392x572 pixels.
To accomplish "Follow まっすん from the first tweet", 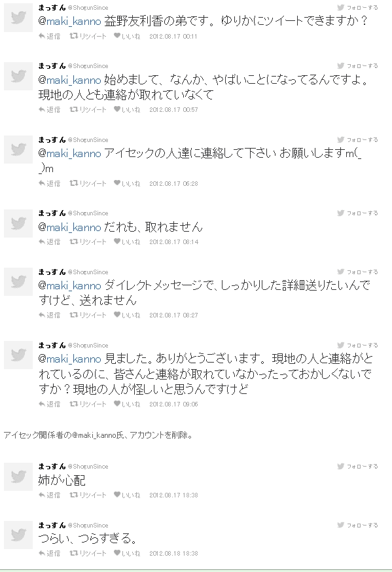I will [357, 7].
